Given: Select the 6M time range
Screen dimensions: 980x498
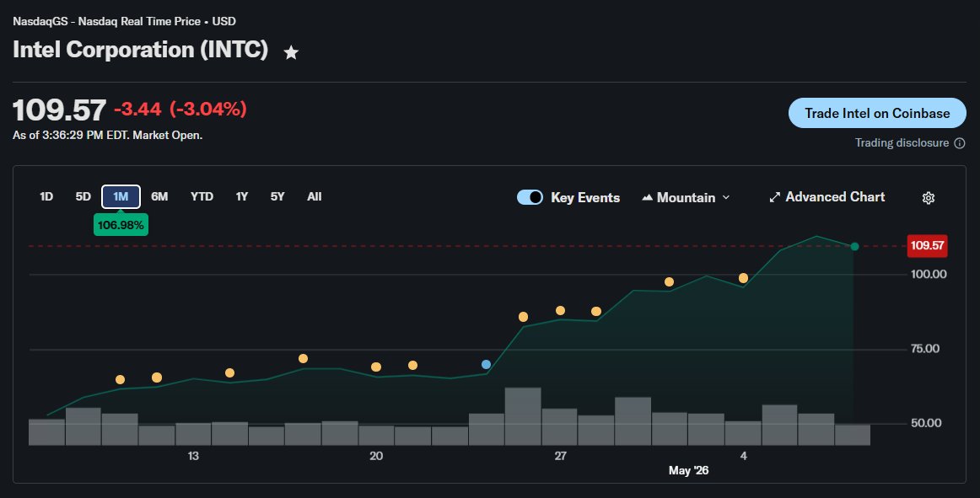Looking at the screenshot, I should pos(159,197).
